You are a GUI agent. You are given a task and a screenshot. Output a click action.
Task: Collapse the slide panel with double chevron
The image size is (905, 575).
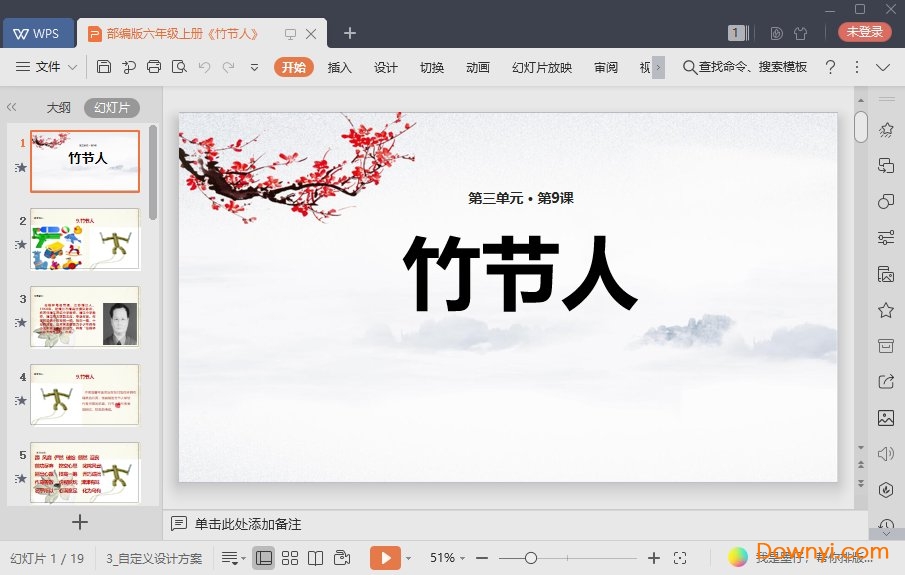tap(12, 107)
